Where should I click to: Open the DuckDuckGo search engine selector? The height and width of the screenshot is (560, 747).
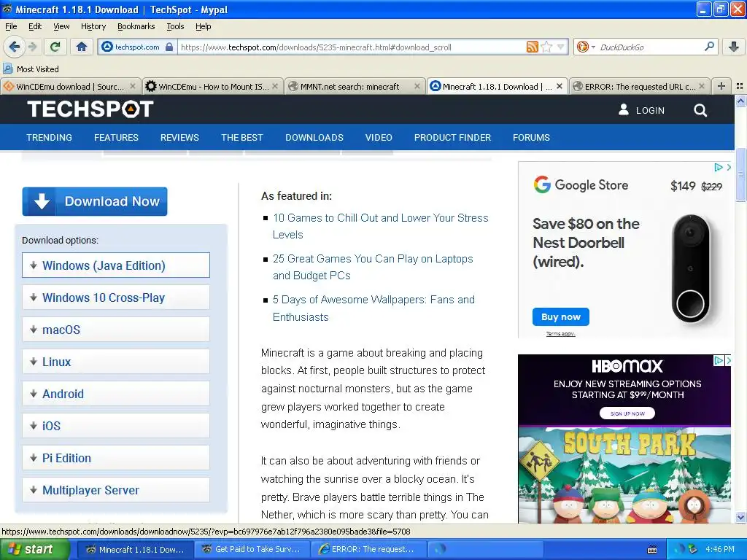pyautogui.click(x=586, y=47)
